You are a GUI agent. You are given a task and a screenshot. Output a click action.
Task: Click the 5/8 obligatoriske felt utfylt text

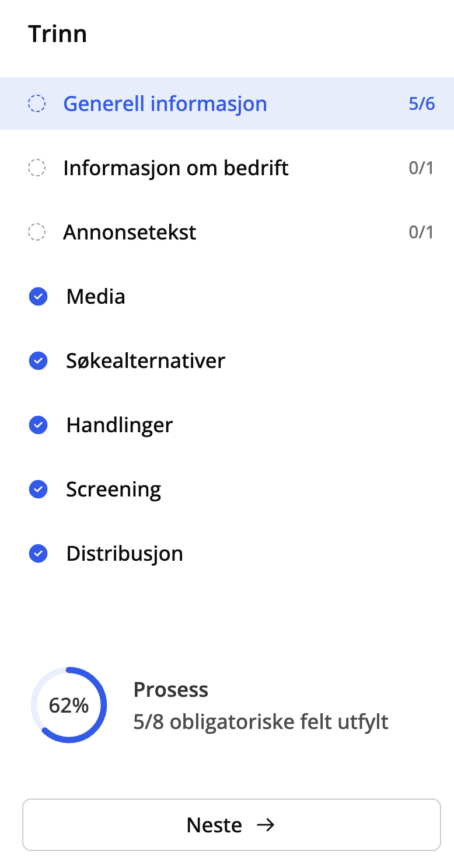[261, 722]
